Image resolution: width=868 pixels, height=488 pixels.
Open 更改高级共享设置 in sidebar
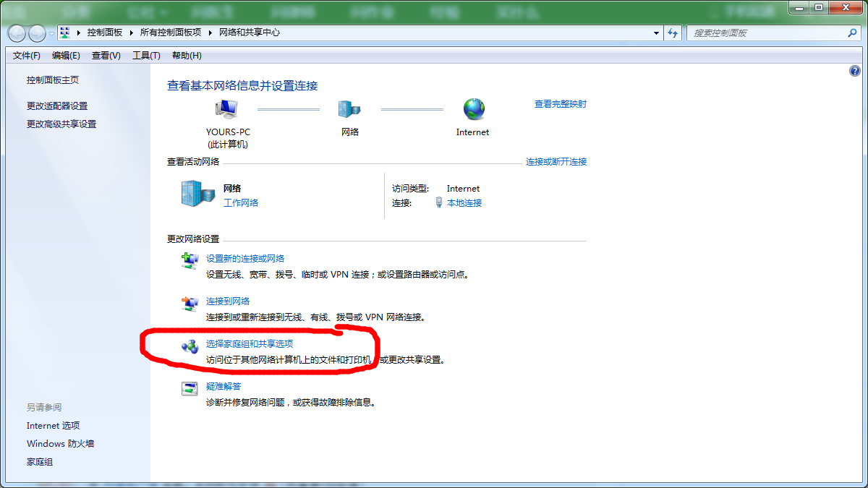coord(61,124)
